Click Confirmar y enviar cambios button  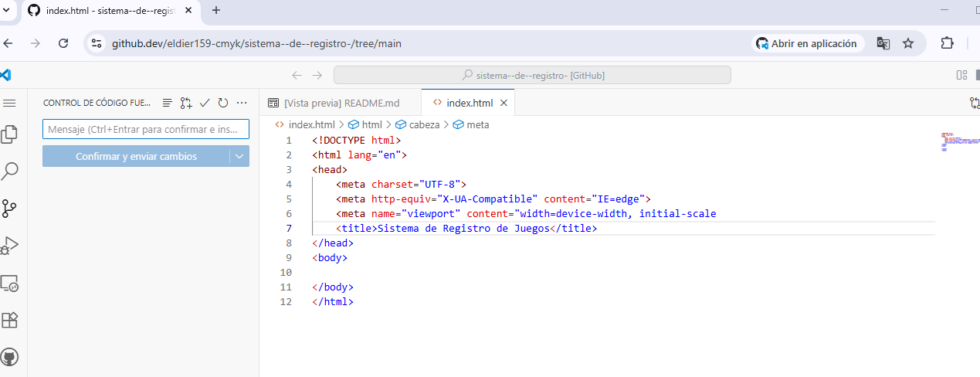(x=136, y=156)
